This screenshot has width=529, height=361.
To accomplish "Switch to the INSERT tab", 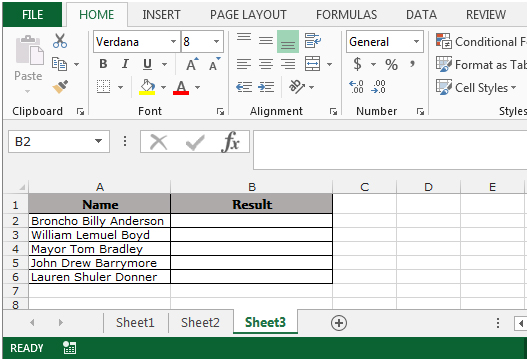I will (x=161, y=15).
